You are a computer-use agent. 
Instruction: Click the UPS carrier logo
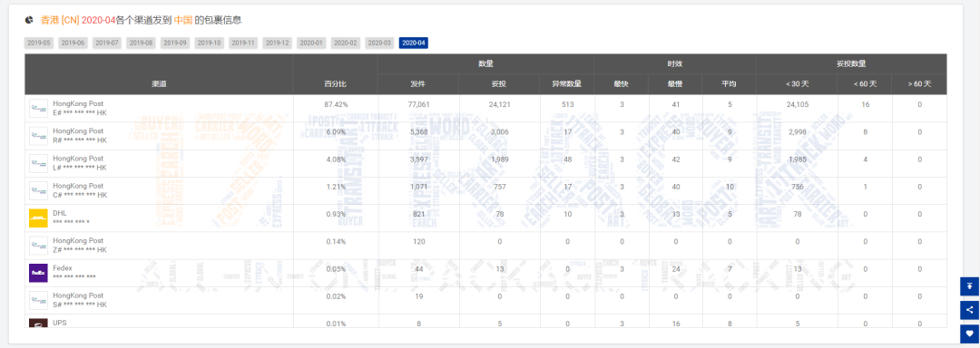pos(38,323)
